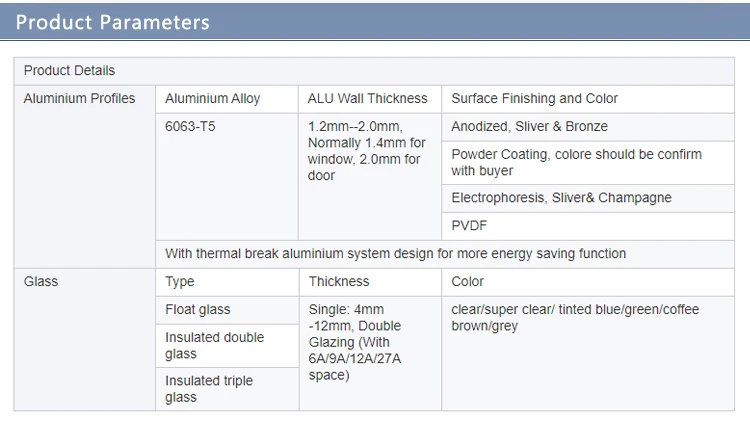Click the thermal break aluminium system row

445,254
